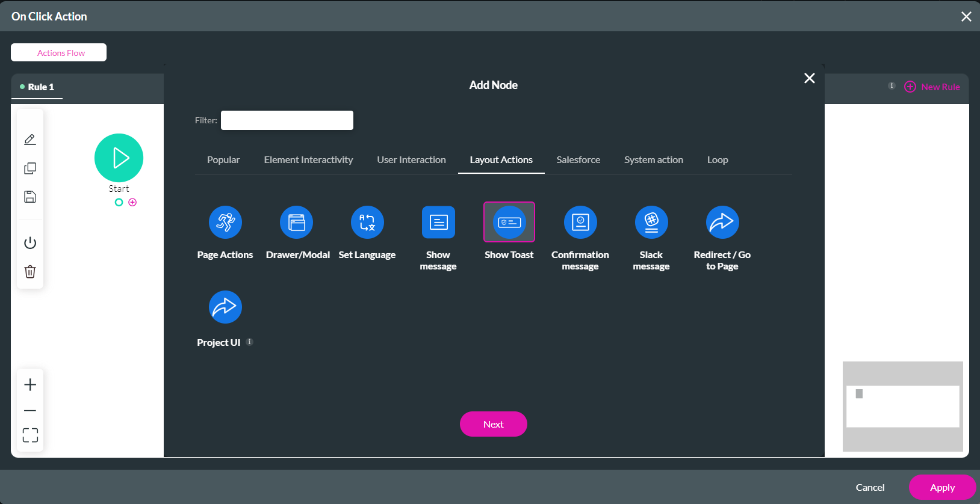Zoom in with the plus icon
The image size is (980, 504).
click(x=30, y=384)
